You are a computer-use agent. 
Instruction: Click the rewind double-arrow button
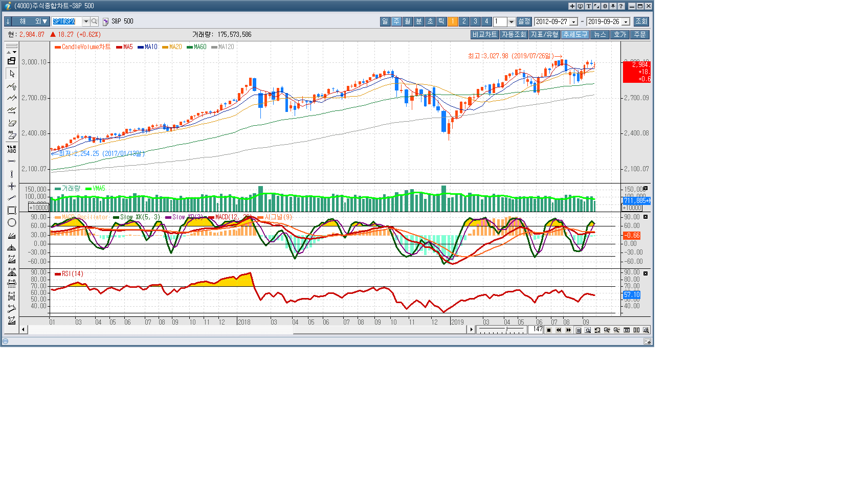[x=559, y=330]
